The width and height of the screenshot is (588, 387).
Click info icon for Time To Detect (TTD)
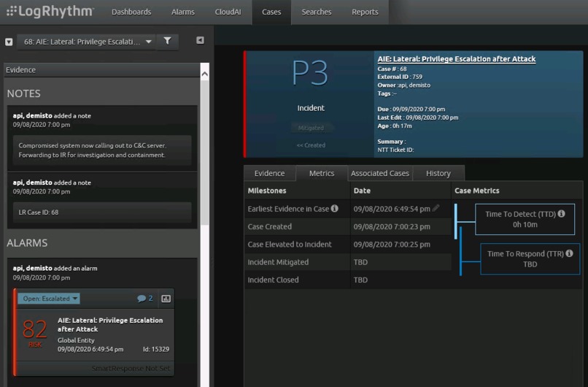[x=562, y=214]
